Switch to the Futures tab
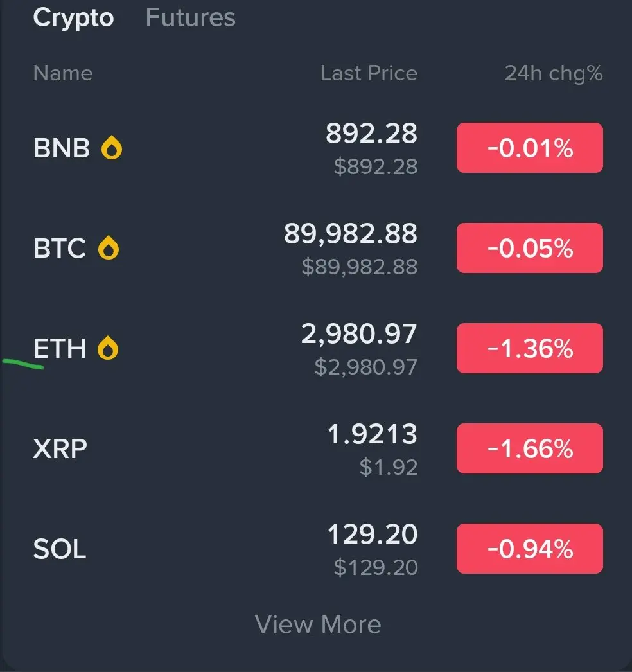Image resolution: width=632 pixels, height=672 pixels. pyautogui.click(x=190, y=17)
